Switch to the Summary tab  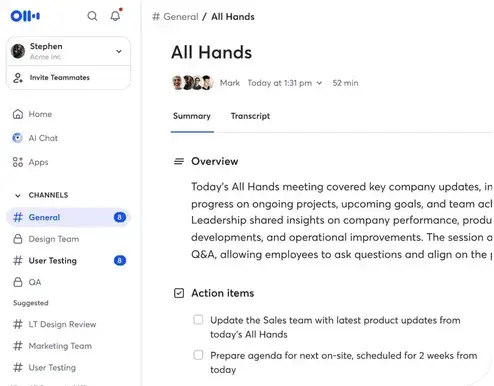coord(192,116)
